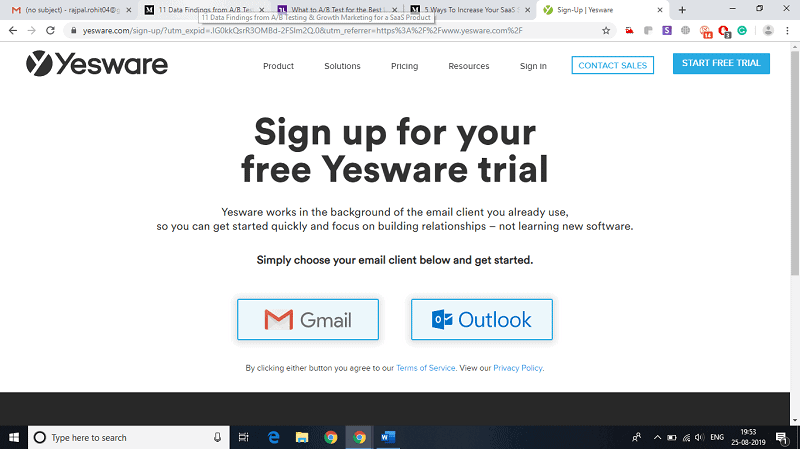This screenshot has height=449, width=800.
Task: Click the Windows taskbar search box
Action: [129, 437]
